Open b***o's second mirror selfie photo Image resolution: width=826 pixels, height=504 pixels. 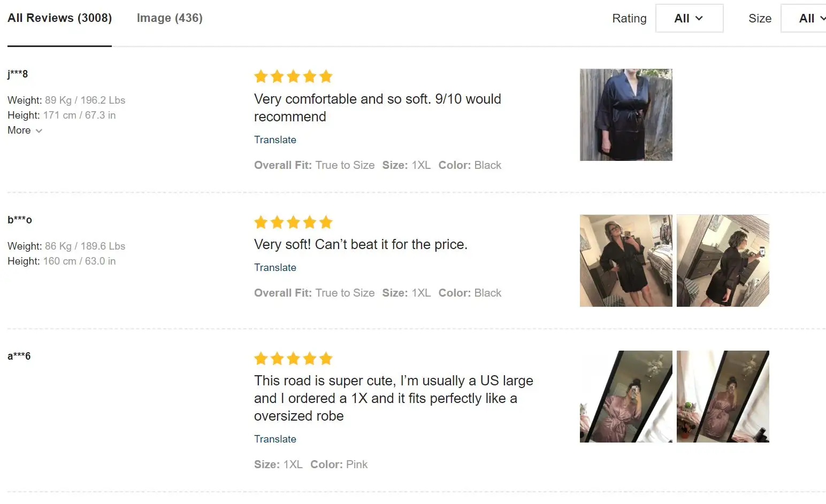723,261
